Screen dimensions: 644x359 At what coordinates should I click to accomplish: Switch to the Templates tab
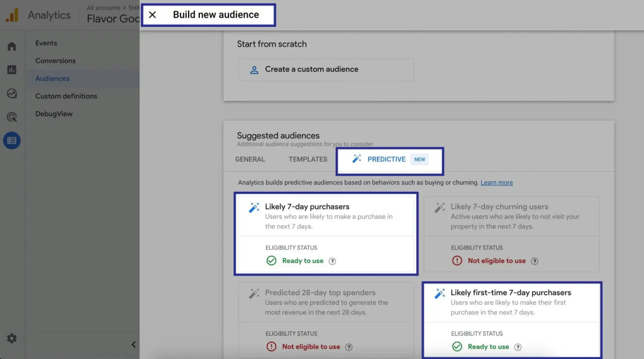(x=308, y=159)
